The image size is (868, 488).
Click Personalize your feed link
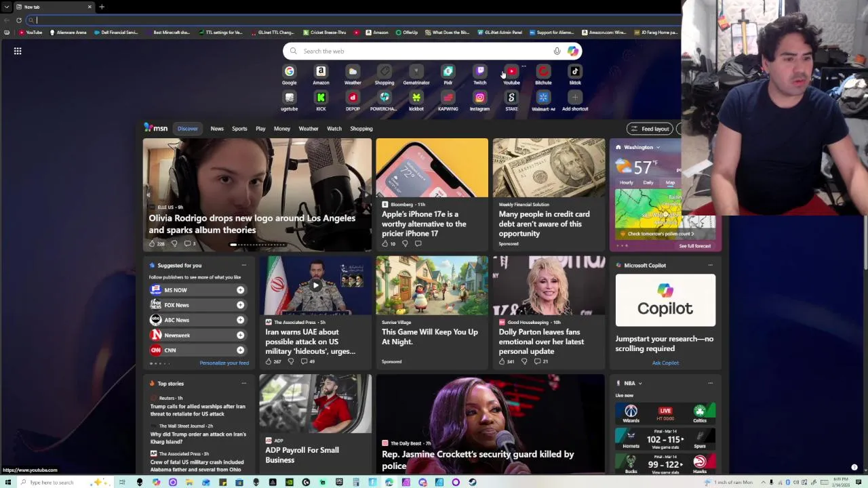point(224,363)
